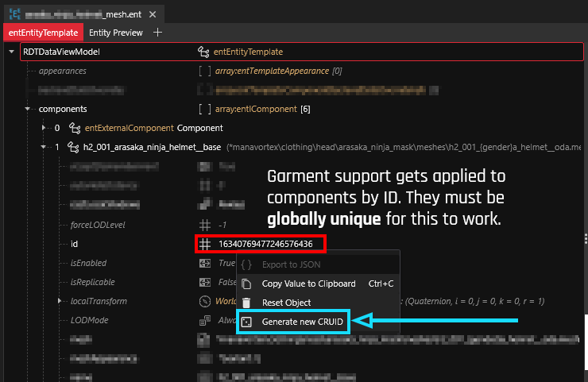Collapse the components array node
The height and width of the screenshot is (382, 588).
(x=28, y=109)
